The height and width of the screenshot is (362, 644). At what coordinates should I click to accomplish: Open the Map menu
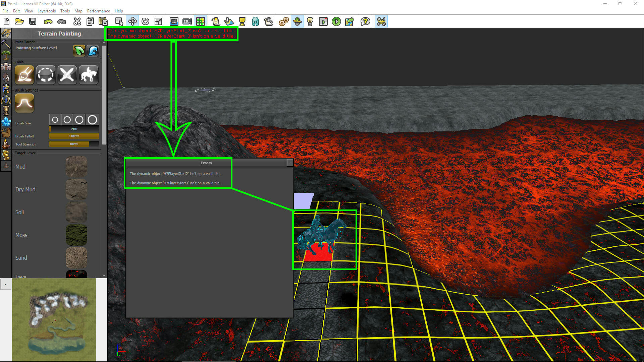[x=78, y=11]
